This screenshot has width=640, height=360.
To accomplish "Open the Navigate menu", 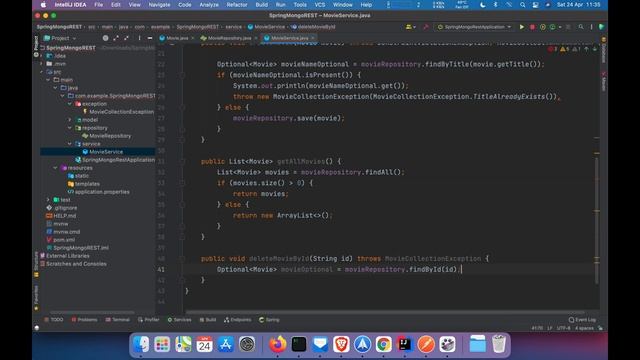I will click(159, 5).
